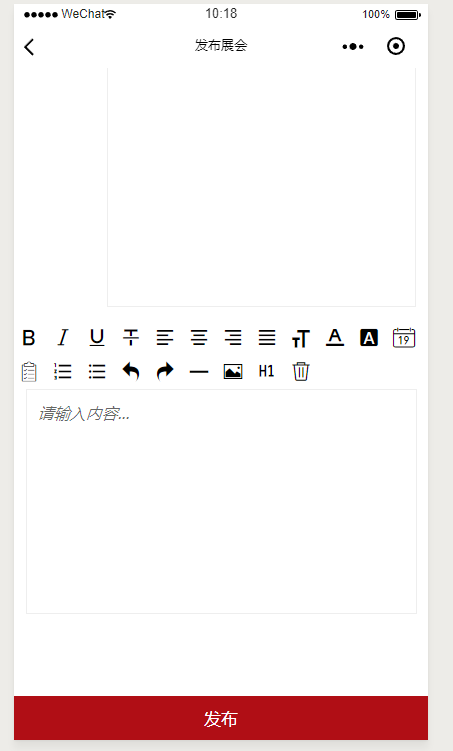This screenshot has height=751, width=453.
Task: Center align the text
Action: click(199, 338)
